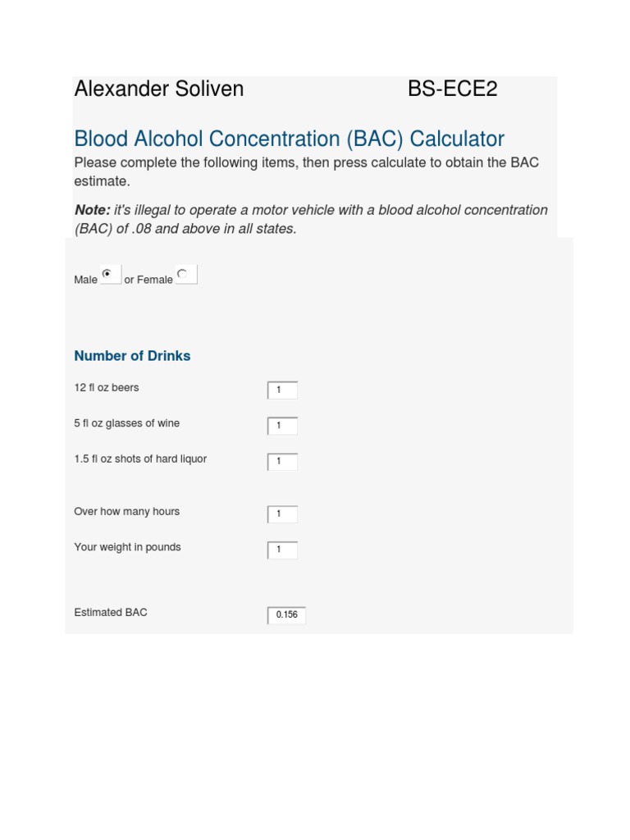Click the 'Over how many hours' label
This screenshot has height=840, width=630.
(126, 511)
